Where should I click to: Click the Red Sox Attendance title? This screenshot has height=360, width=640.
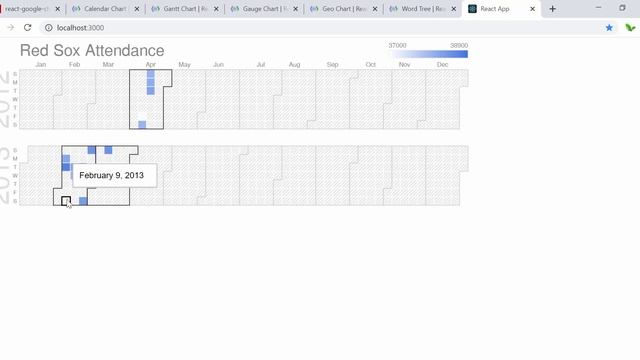pyautogui.click(x=92, y=50)
